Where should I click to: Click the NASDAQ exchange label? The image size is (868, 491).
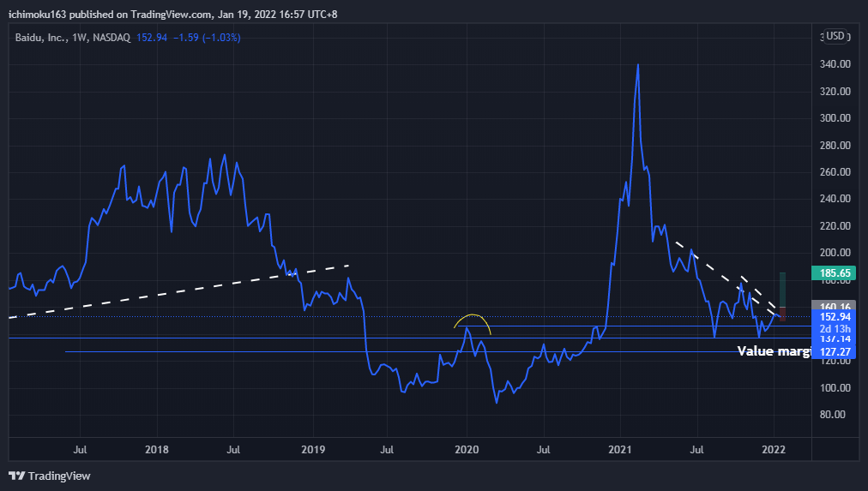click(x=112, y=38)
